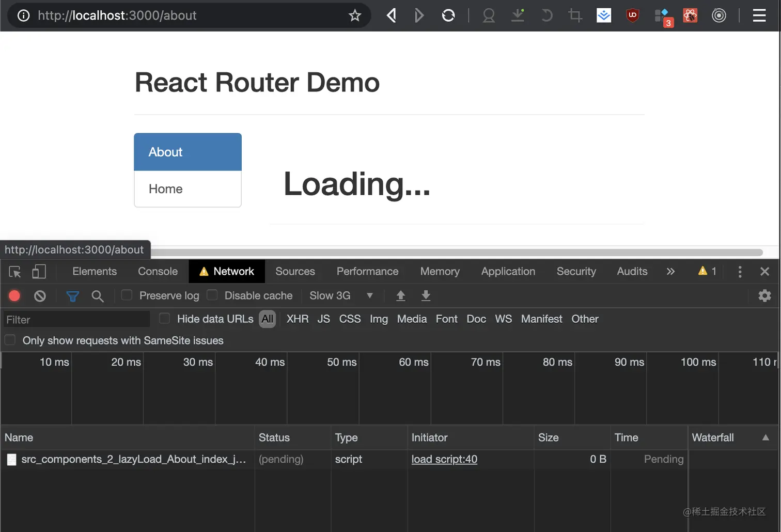Image resolution: width=781 pixels, height=532 pixels.
Task: Select the Network tab
Action: [x=227, y=271]
